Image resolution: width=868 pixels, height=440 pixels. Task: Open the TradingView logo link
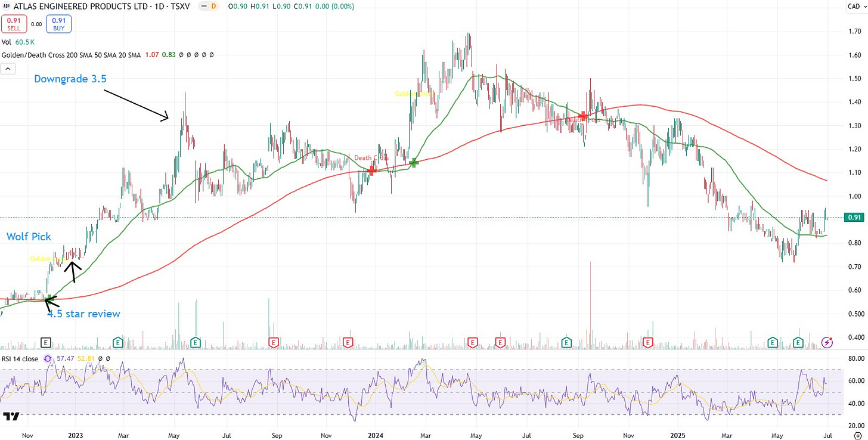pos(11,416)
